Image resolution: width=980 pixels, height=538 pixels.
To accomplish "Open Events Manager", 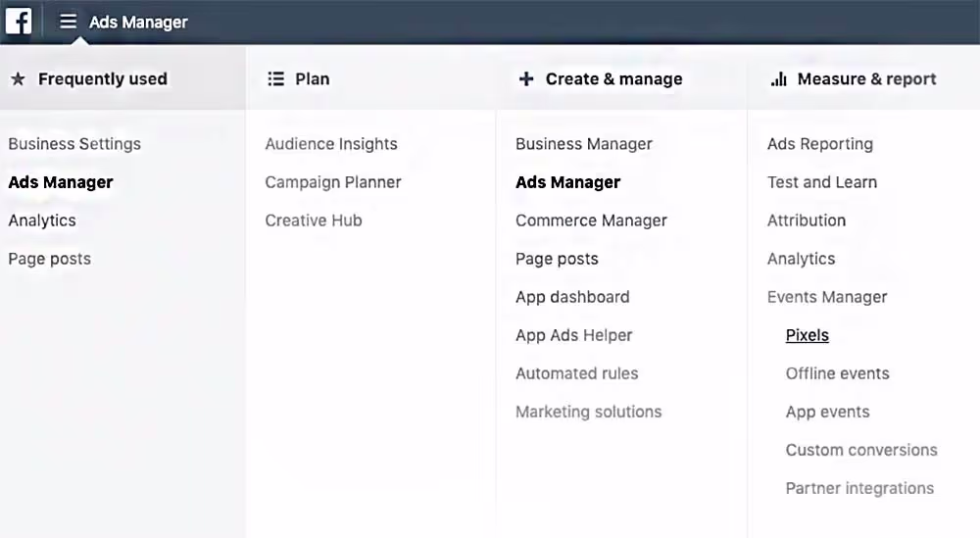I will click(827, 297).
